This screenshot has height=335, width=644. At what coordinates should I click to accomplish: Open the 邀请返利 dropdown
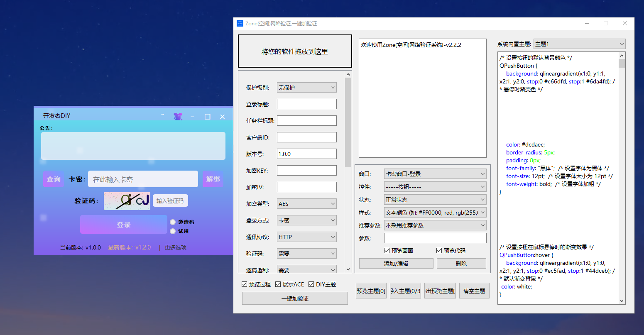(x=307, y=269)
